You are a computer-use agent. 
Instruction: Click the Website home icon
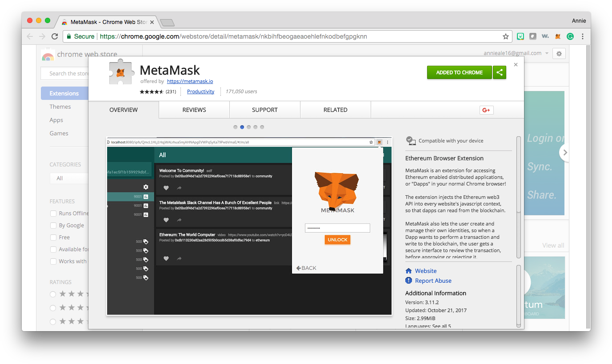[x=409, y=271]
